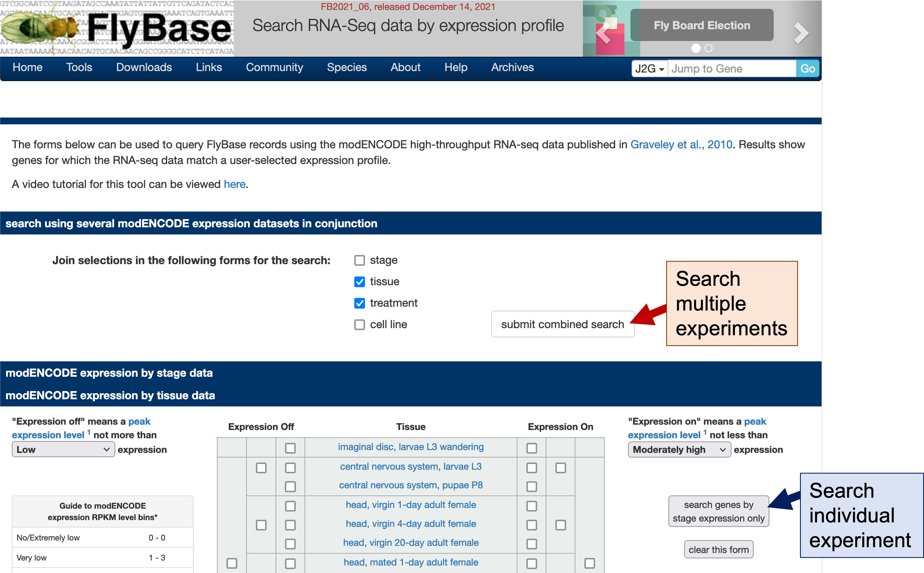Check Expression Off for imaginal disc, larvae L3
924x573 pixels.
(290, 448)
